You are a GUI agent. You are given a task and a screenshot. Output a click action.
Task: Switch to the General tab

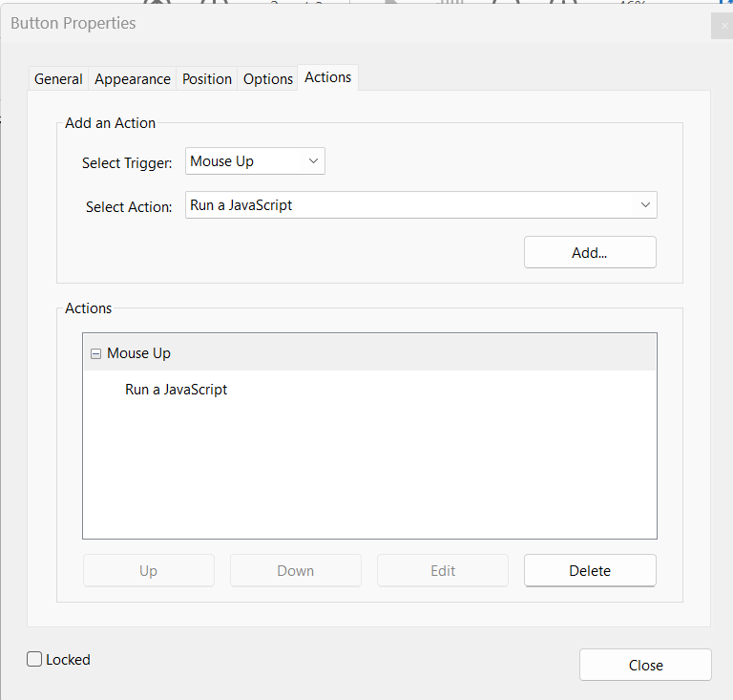coord(58,79)
